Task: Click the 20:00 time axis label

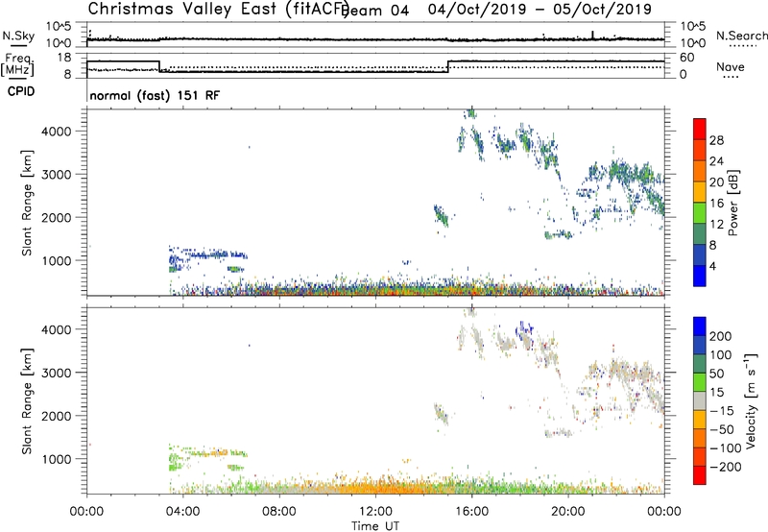Action: coord(567,512)
